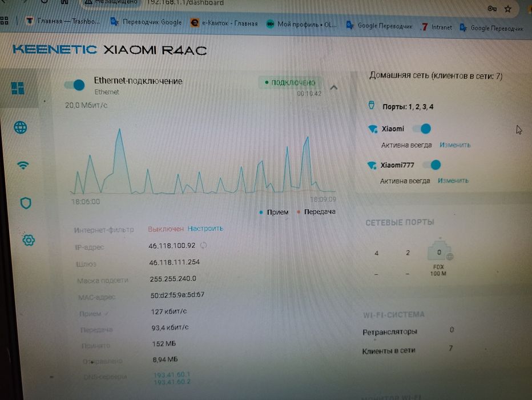
Task: Open the Wi-Fi sidebar section icon
Action: [23, 165]
